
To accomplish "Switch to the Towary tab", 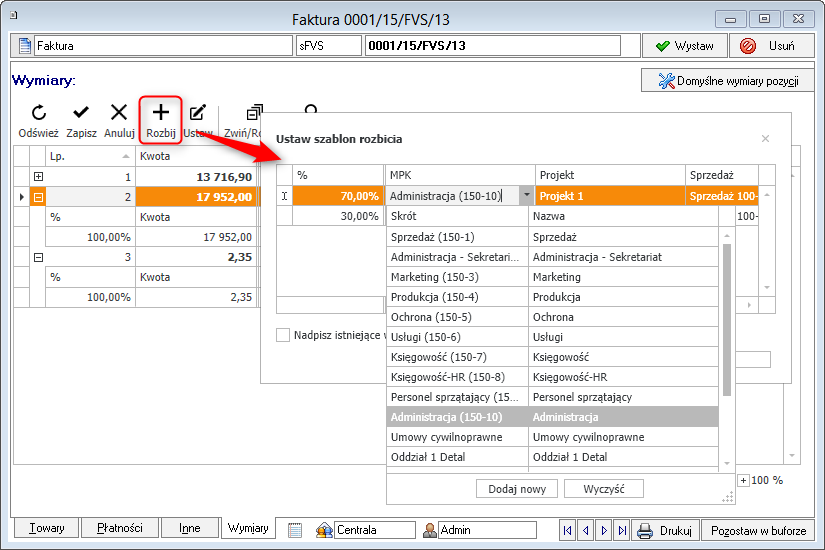I will tap(46, 528).
